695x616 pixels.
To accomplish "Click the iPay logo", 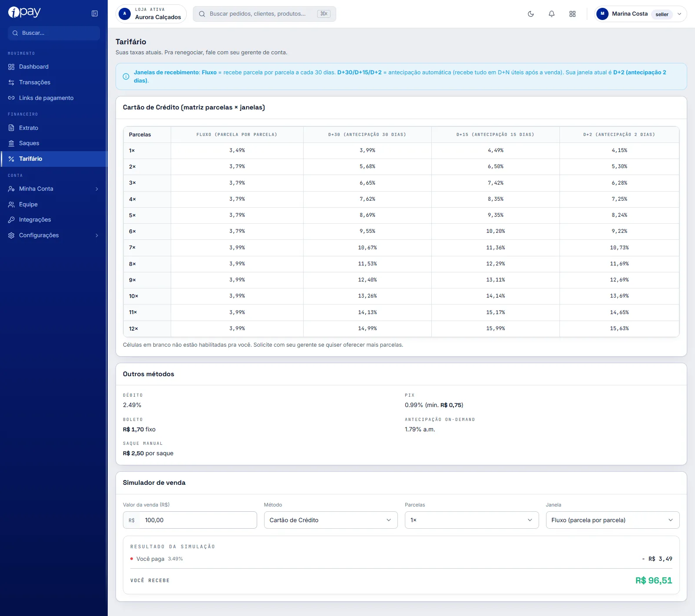I will [24, 12].
